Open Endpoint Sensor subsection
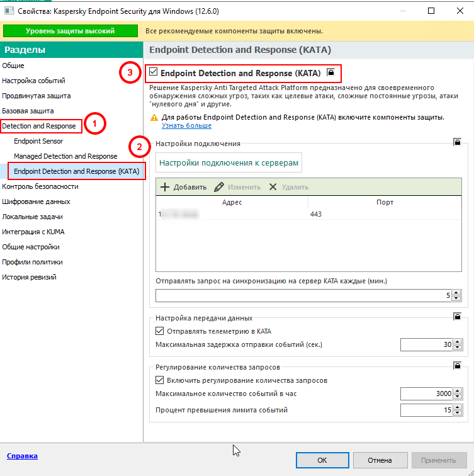This screenshot has height=476, width=474. pos(38,141)
